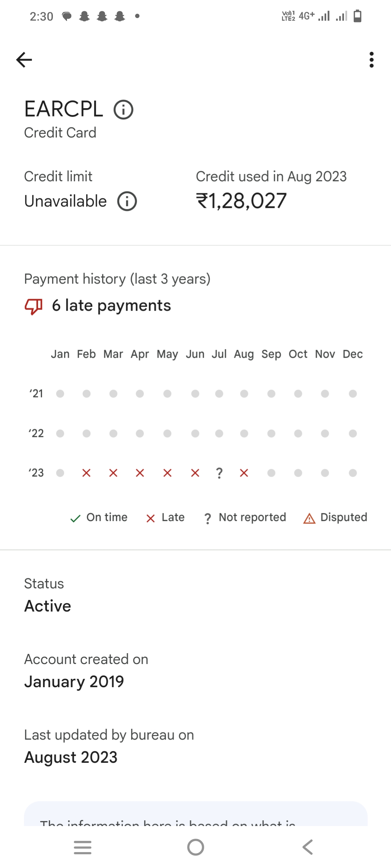Tap info icon next to EARCPL
This screenshot has height=868, width=391.
coord(123,110)
